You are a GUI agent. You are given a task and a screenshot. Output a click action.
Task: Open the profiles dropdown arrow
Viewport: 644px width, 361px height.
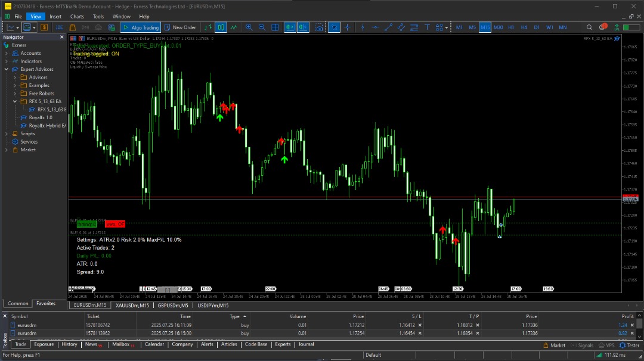pos(34,27)
